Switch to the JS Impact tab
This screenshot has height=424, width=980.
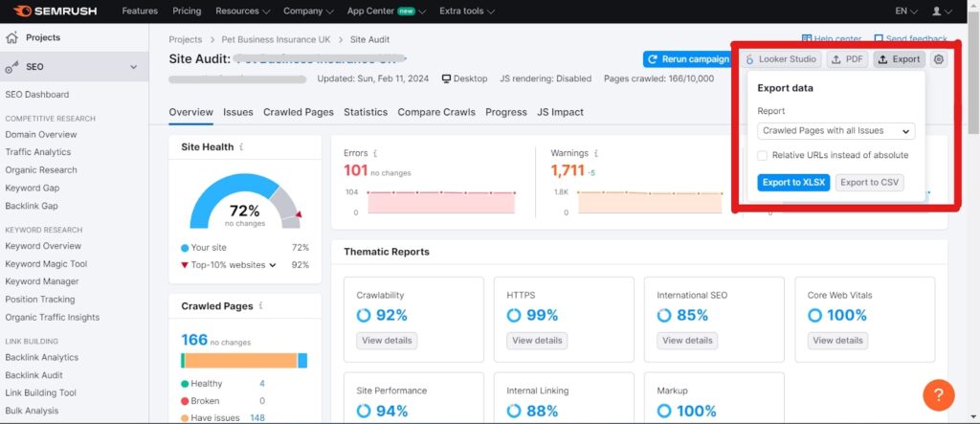pos(560,113)
